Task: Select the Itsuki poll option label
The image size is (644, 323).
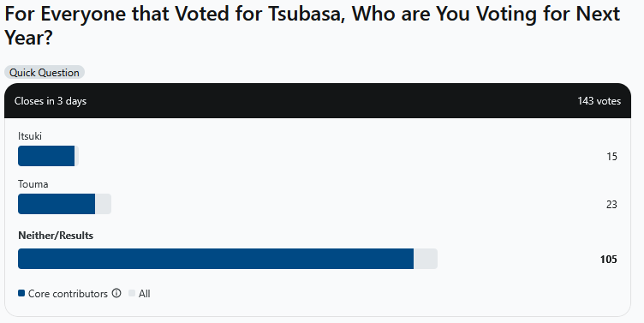Action: pyautogui.click(x=30, y=136)
